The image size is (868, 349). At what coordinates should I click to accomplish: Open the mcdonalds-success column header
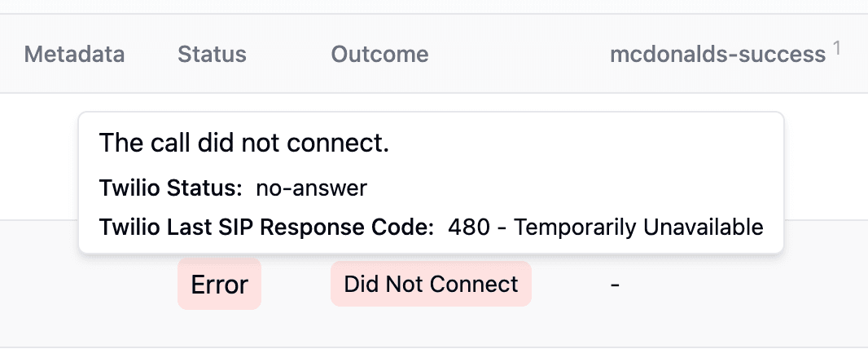717,55
